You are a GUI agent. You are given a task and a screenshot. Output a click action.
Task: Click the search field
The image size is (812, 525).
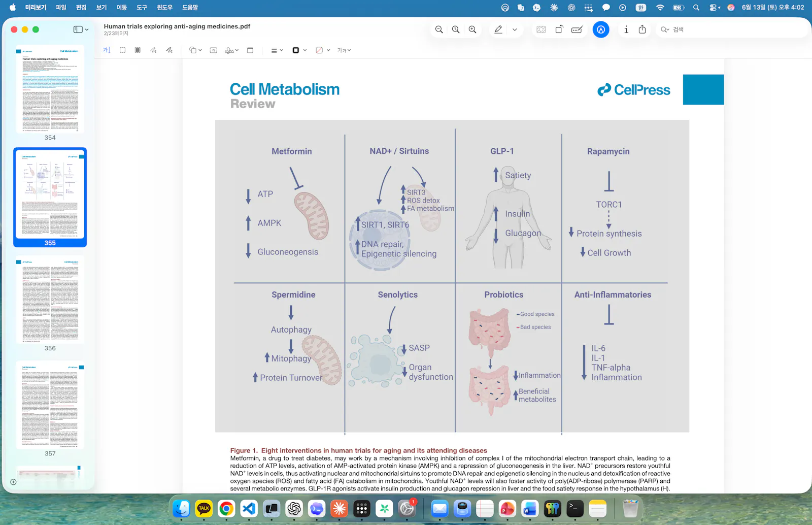[x=731, y=29]
